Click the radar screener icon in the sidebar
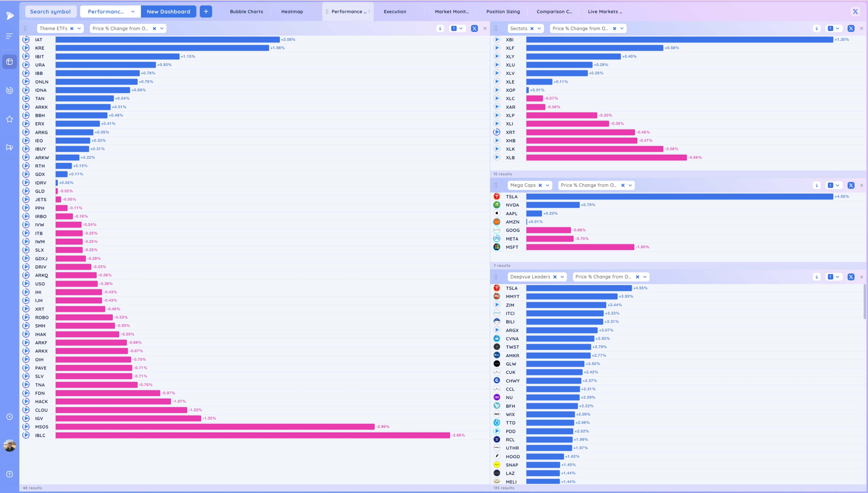This screenshot has width=868, height=493. pyautogui.click(x=10, y=90)
